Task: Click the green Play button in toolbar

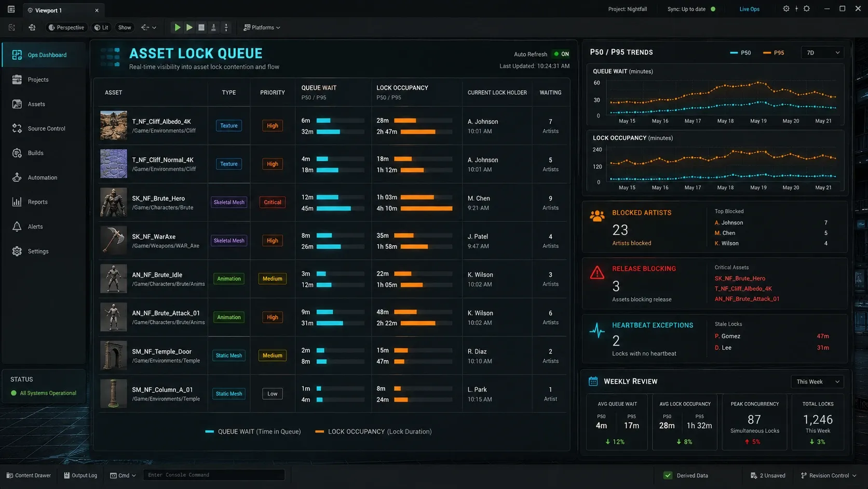Action: [x=177, y=28]
